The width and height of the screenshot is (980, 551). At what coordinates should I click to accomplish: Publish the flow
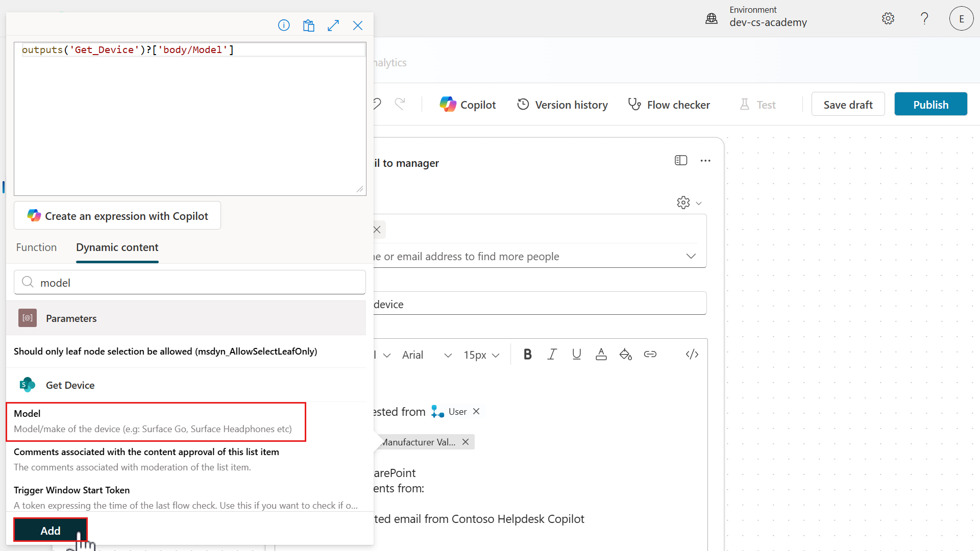[930, 104]
